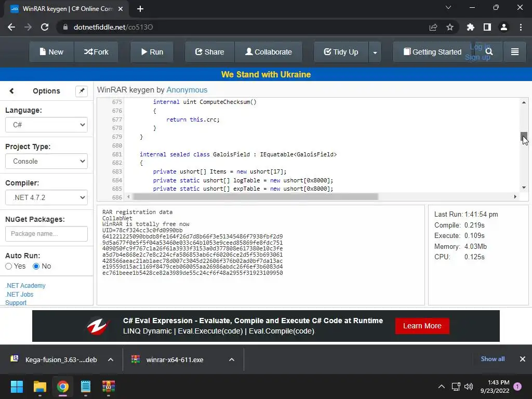Open the Language dropdown showing C#
This screenshot has height=399, width=532.
pos(46,125)
